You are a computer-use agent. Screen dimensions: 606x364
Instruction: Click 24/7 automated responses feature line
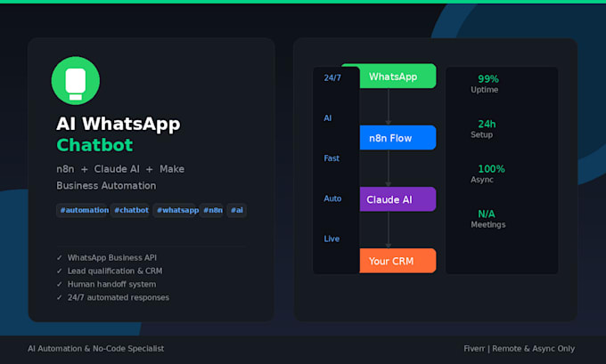[119, 297]
